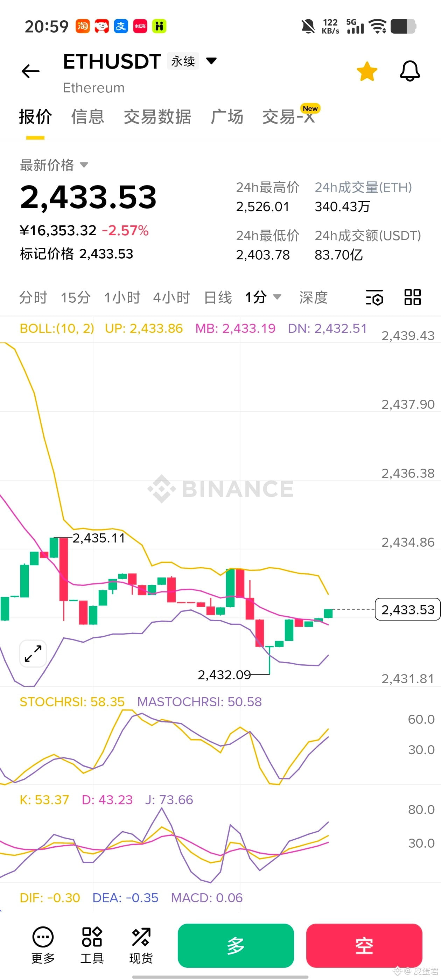Tap the 标记价格 2,433.53 mark price
This screenshot has height=980, width=441.
(77, 254)
